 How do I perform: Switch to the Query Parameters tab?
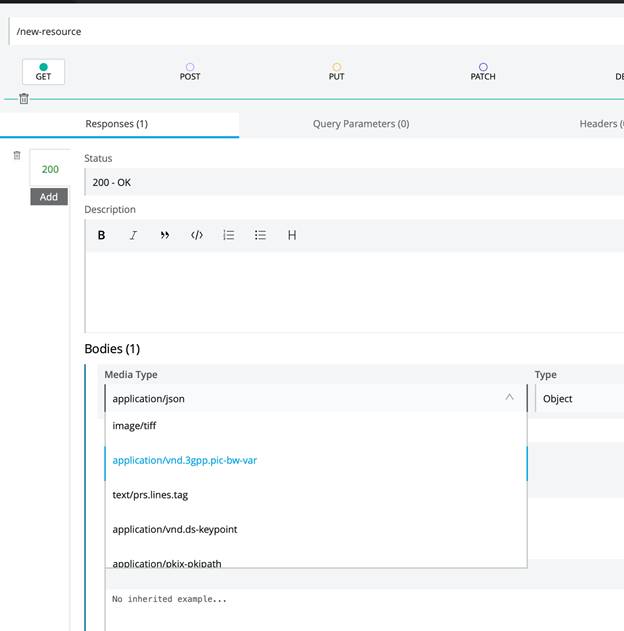point(361,124)
